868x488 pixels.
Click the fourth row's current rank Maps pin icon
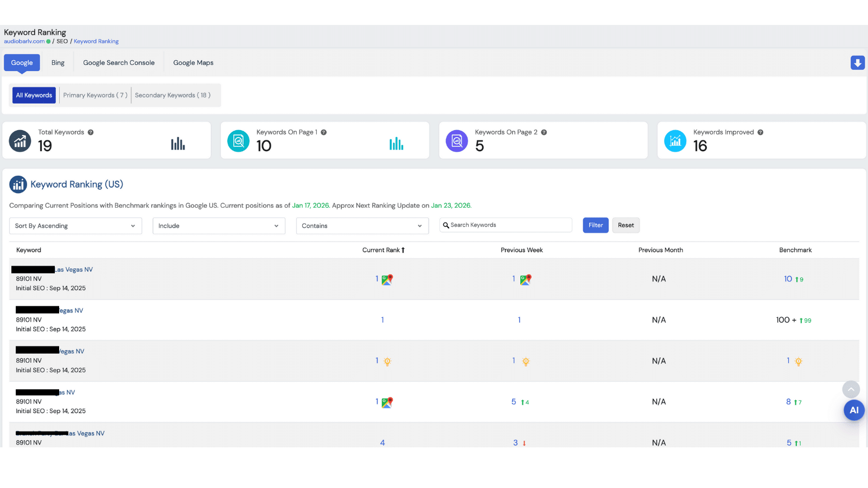(387, 403)
